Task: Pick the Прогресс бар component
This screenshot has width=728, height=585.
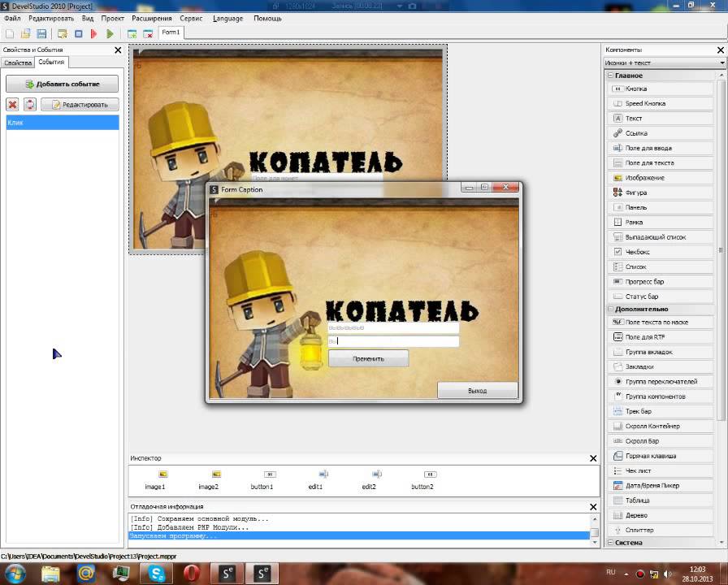Action: coord(661,282)
